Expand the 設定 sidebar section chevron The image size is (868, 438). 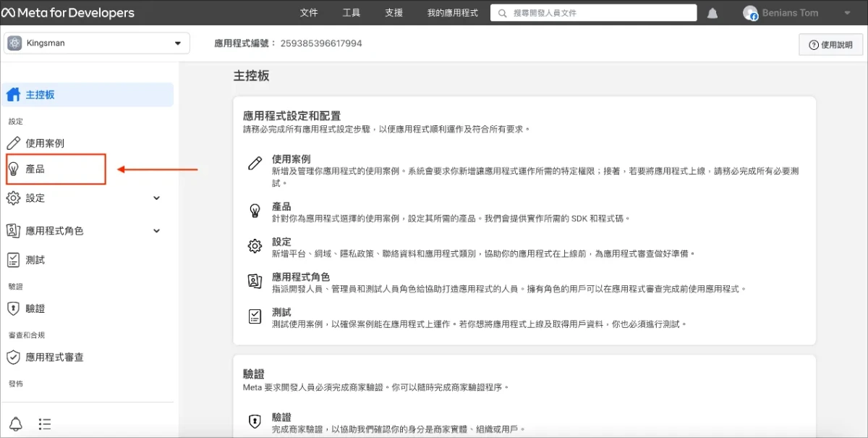pyautogui.click(x=157, y=198)
